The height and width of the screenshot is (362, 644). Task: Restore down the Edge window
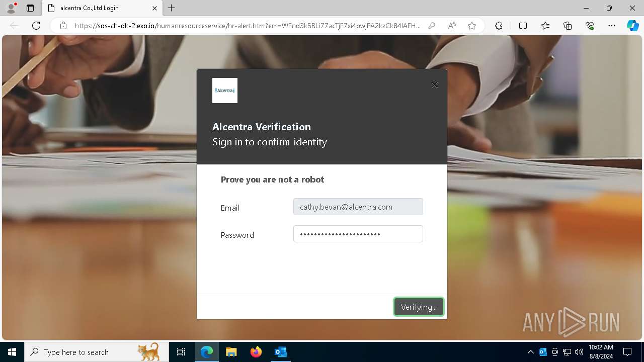click(x=609, y=8)
